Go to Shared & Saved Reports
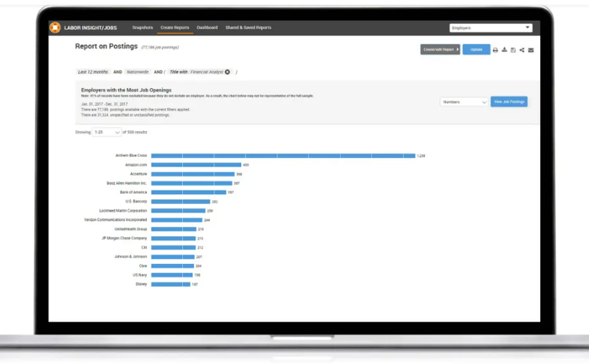The height and width of the screenshot is (364, 589). [x=249, y=28]
